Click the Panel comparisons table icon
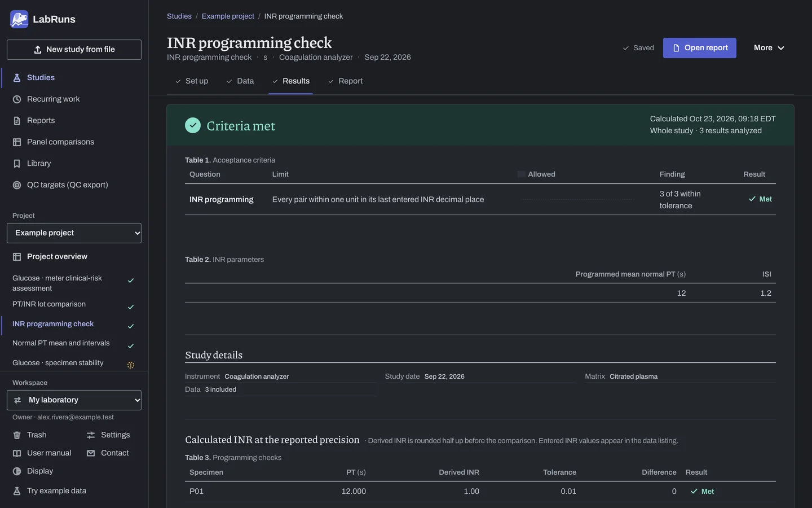The image size is (812, 508). pyautogui.click(x=17, y=142)
